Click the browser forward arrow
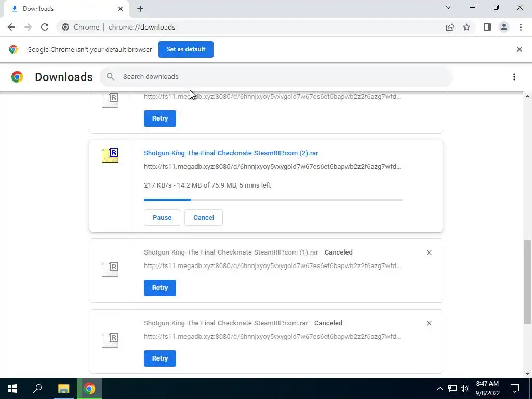Viewport: 532px width, 399px height. 28,27
